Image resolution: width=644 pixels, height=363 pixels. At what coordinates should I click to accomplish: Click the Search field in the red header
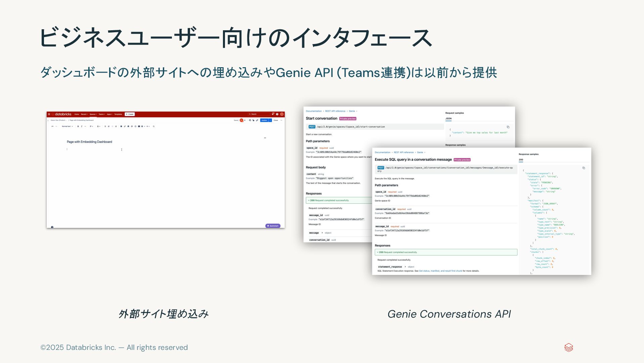point(259,114)
